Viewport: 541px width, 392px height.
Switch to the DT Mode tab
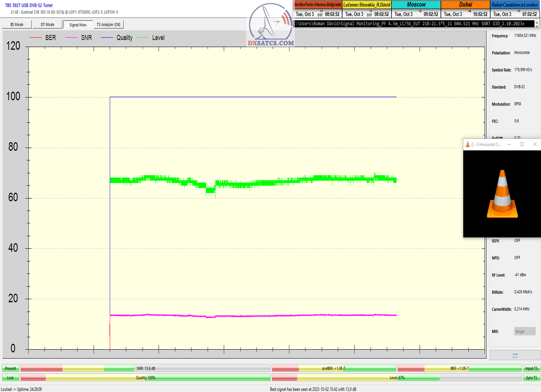pyautogui.click(x=47, y=25)
